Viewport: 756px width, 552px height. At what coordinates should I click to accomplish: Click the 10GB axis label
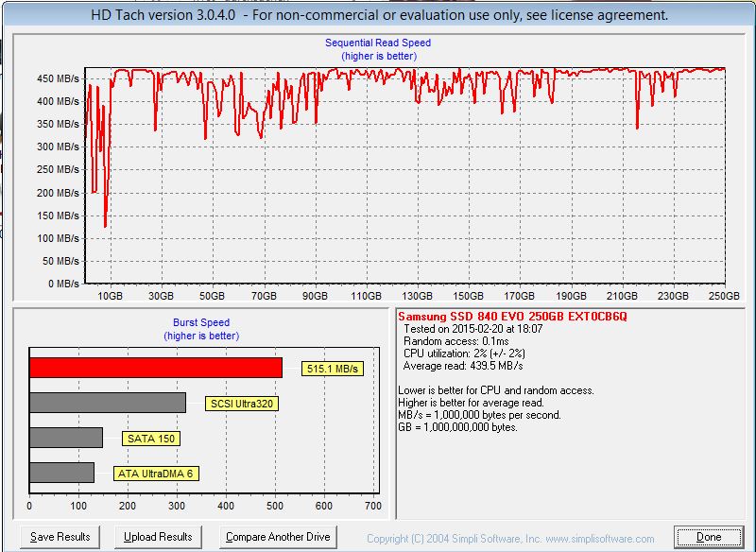(x=110, y=296)
